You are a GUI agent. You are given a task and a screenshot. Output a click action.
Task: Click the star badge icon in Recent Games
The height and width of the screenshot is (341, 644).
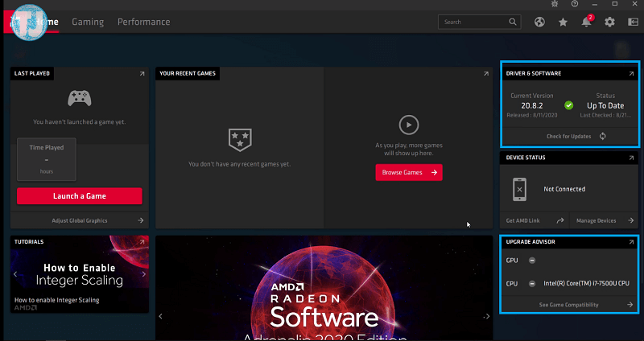[240, 140]
